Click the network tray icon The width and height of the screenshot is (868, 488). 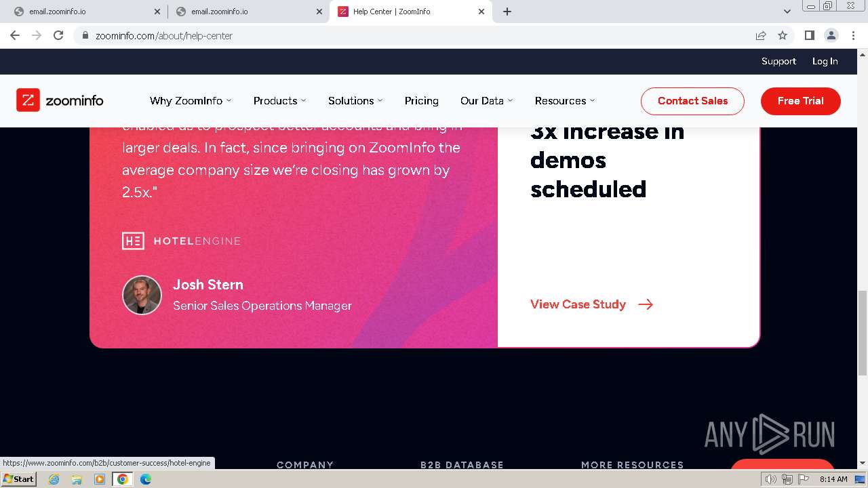point(787,479)
